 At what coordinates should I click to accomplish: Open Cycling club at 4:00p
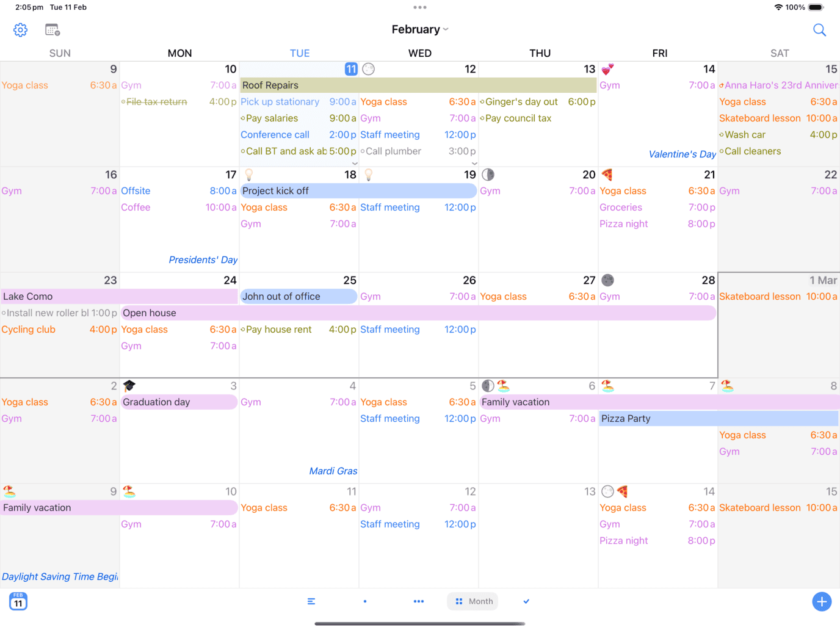pos(59,330)
